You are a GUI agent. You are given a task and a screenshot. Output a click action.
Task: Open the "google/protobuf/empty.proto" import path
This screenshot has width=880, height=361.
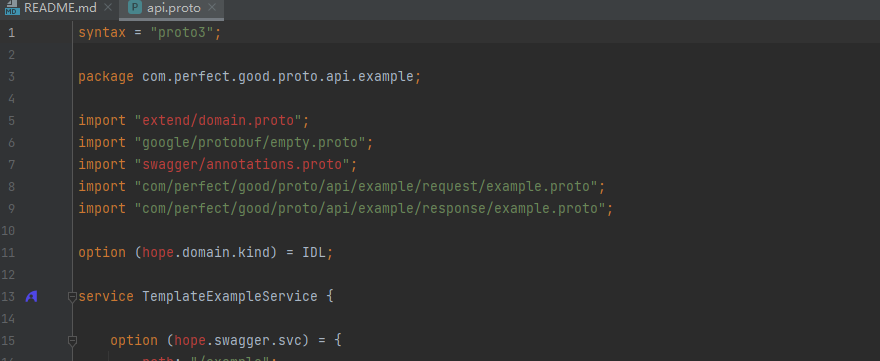tap(250, 143)
